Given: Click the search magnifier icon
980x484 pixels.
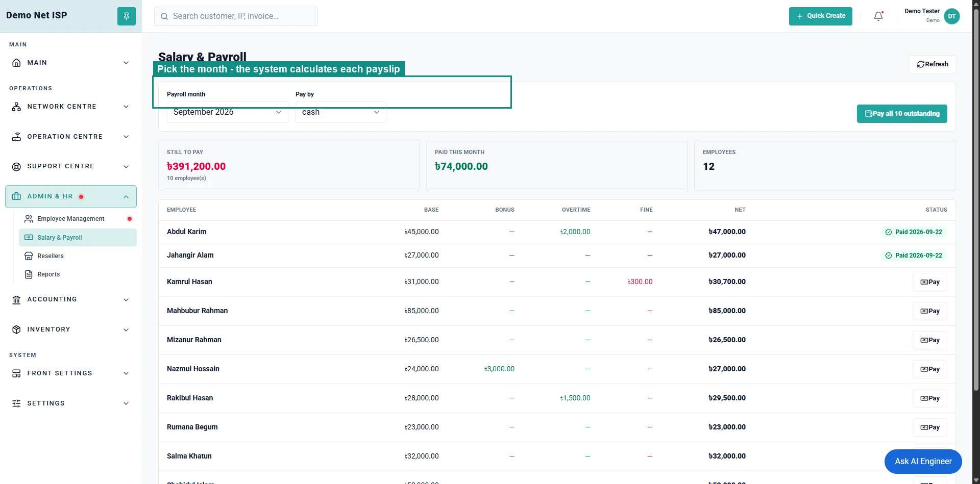Looking at the screenshot, I should (164, 16).
